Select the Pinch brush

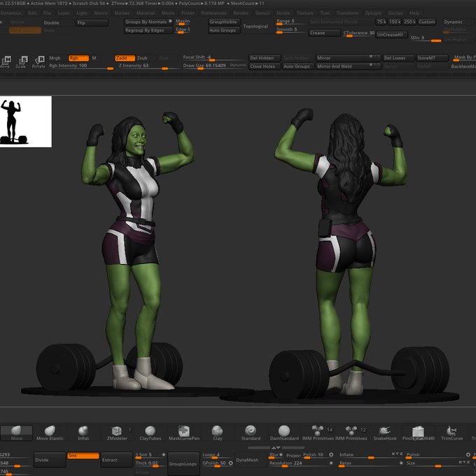419,433
